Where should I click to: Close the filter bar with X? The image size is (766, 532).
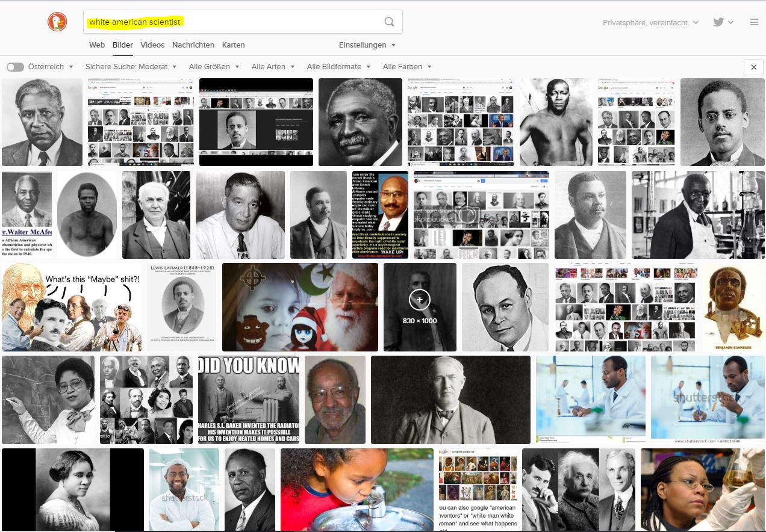point(753,67)
